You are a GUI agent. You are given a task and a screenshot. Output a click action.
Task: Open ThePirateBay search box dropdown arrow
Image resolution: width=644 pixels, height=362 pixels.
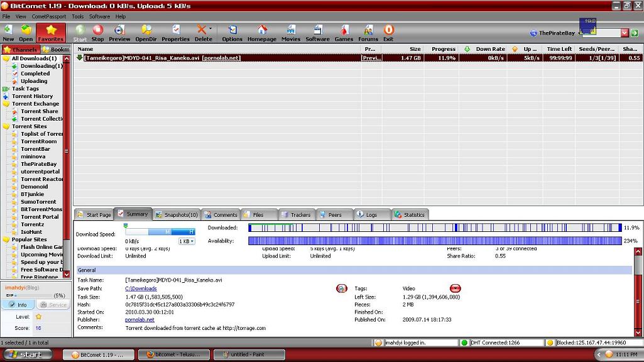(625, 33)
